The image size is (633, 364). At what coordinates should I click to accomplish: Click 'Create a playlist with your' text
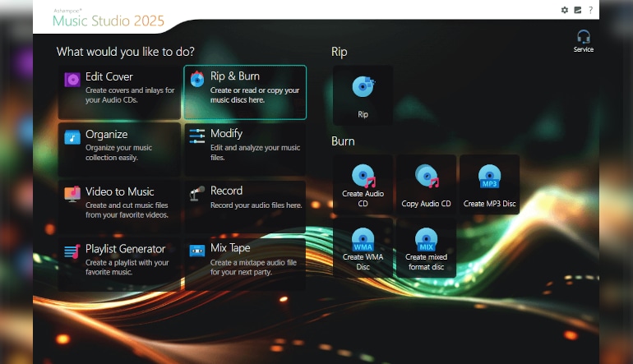point(127,267)
